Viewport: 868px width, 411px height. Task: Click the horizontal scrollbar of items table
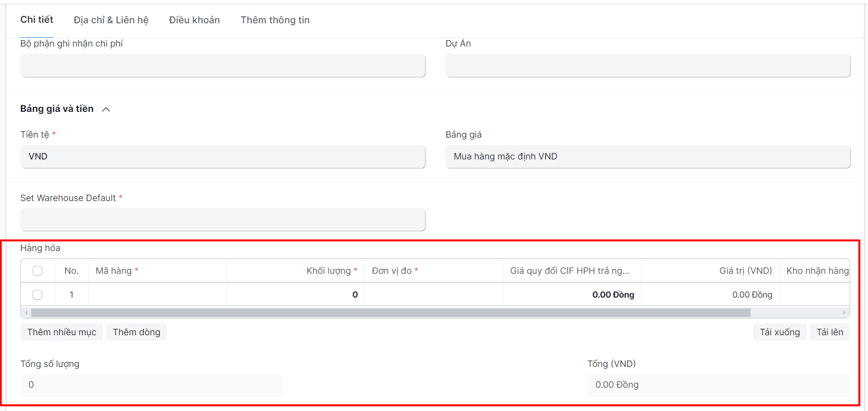390,313
